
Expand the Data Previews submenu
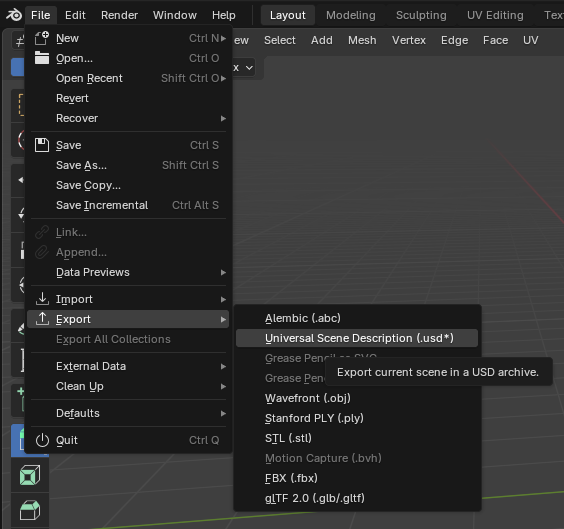[223, 273]
